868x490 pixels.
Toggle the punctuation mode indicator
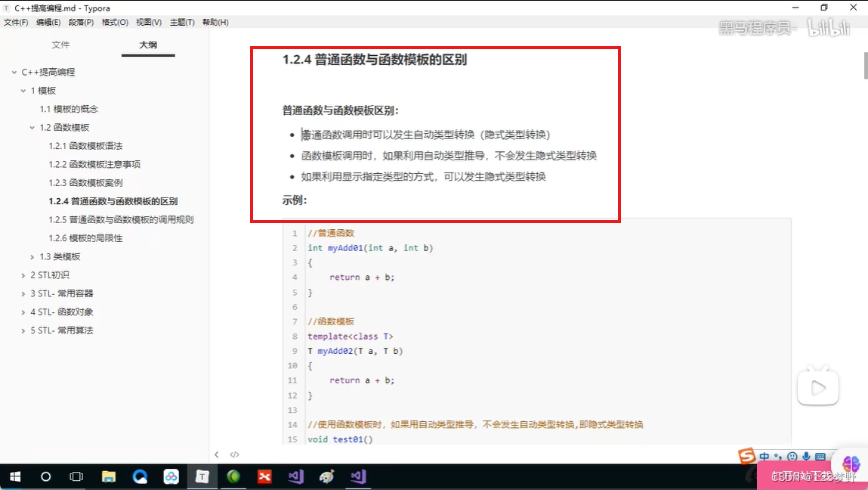pyautogui.click(x=778, y=456)
